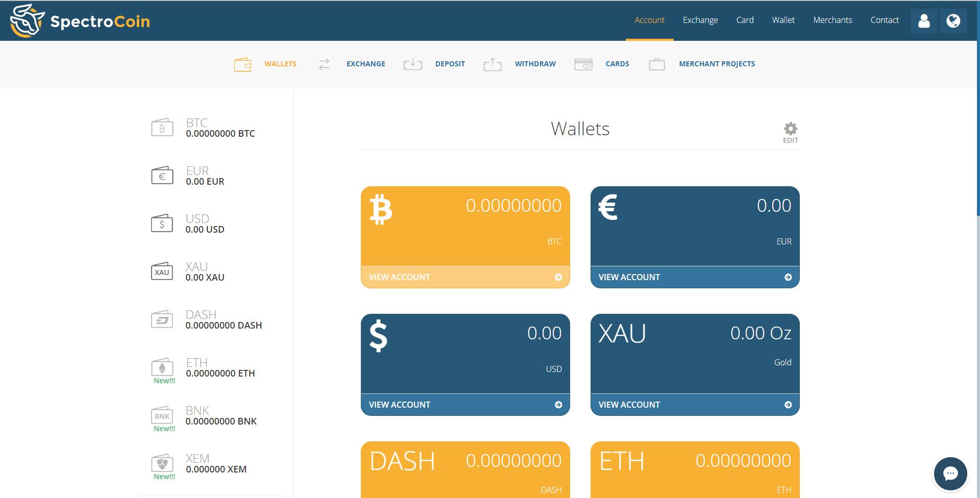
Task: Click the Euro symbol on EUR card
Action: click(x=608, y=207)
